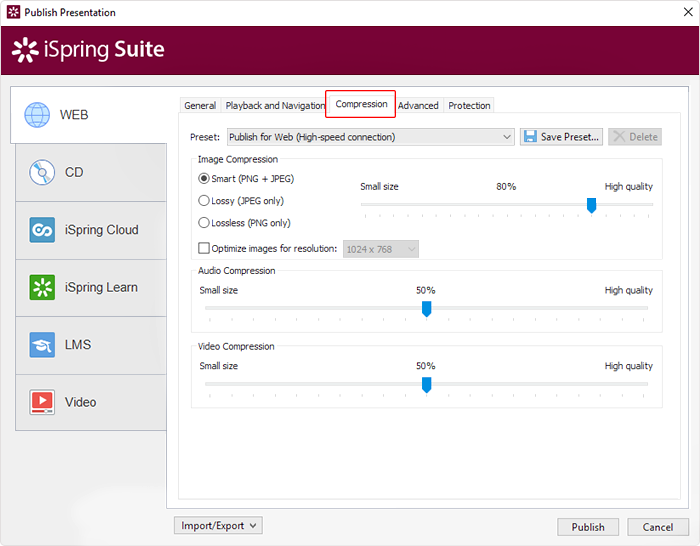Click the Delete preset button
Viewport: 700px width, 546px height.
(635, 137)
